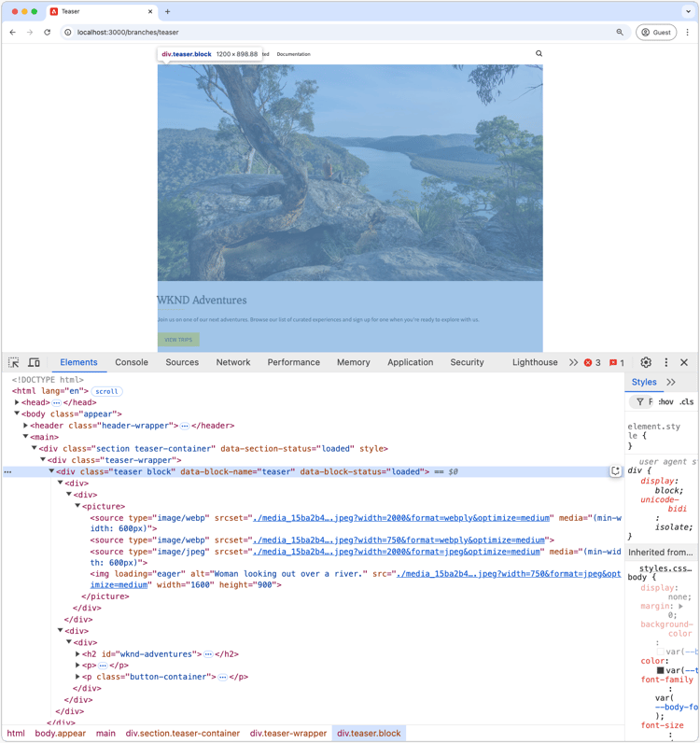Close the Teaser browser tab
This screenshot has height=743, width=700.
[150, 11]
